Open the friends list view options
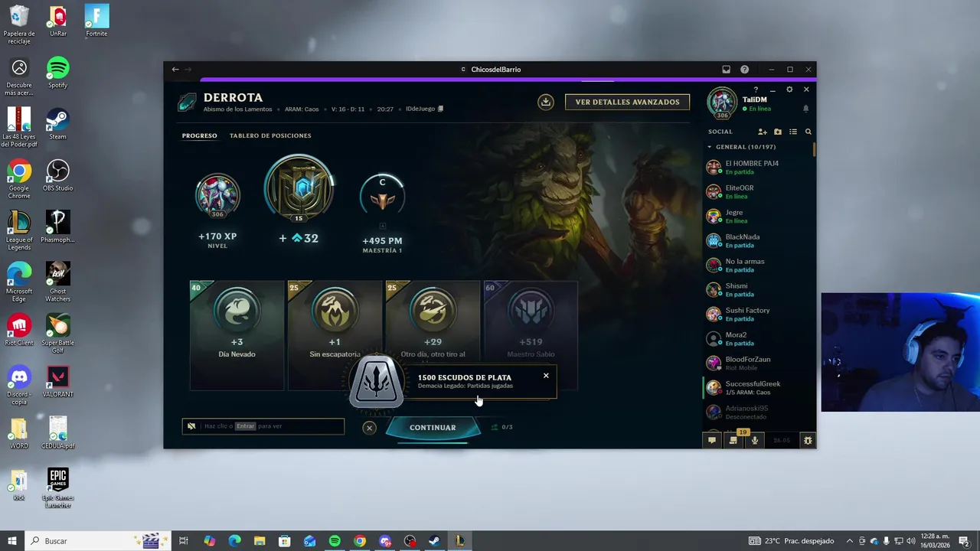Viewport: 980px width, 551px height. pyautogui.click(x=793, y=132)
